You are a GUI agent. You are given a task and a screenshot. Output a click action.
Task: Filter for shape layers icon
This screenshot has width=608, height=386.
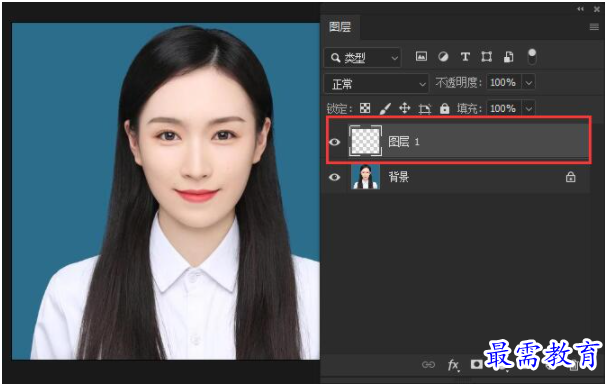[x=487, y=57]
